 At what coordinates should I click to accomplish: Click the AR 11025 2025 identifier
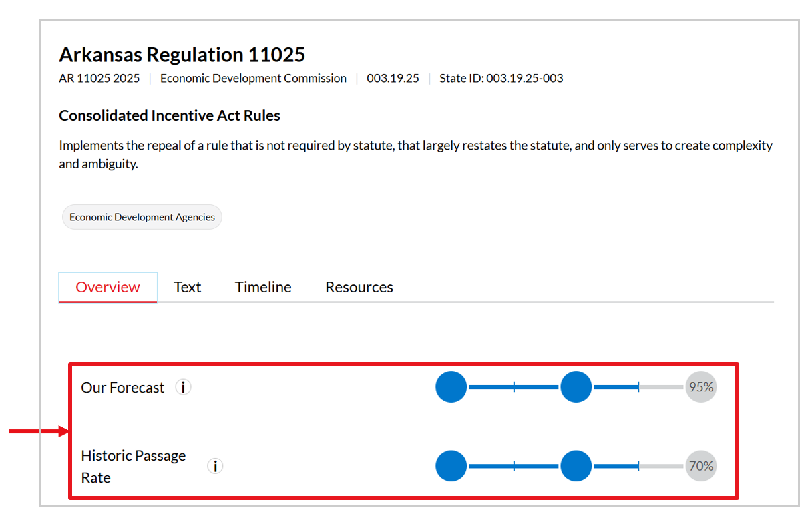click(x=99, y=79)
